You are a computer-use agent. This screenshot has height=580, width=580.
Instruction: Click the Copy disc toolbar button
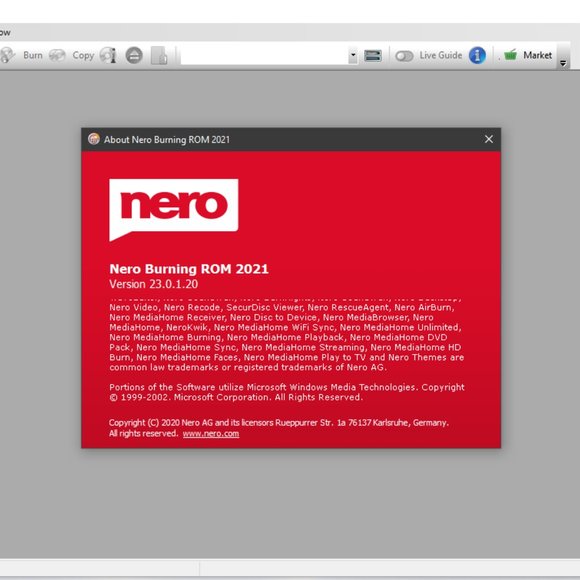(72, 55)
